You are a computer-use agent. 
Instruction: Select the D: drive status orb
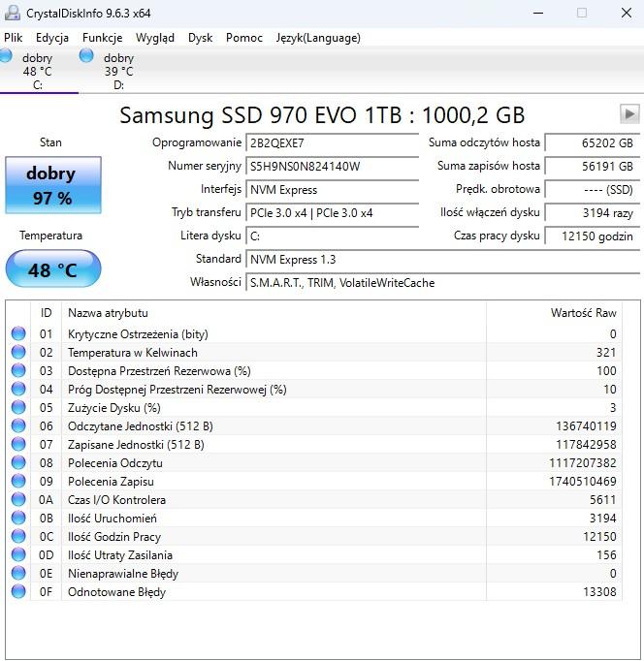point(87,57)
